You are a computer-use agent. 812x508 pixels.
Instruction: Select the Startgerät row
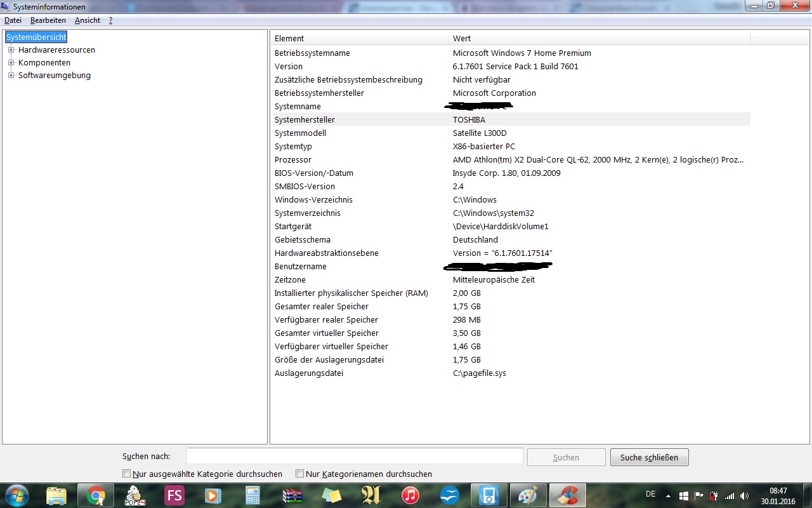click(x=510, y=226)
